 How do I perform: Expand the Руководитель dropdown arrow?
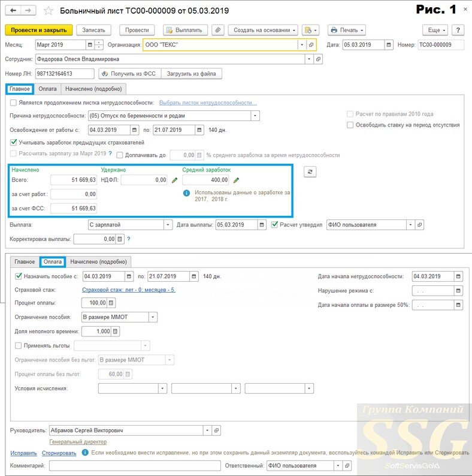(207, 430)
